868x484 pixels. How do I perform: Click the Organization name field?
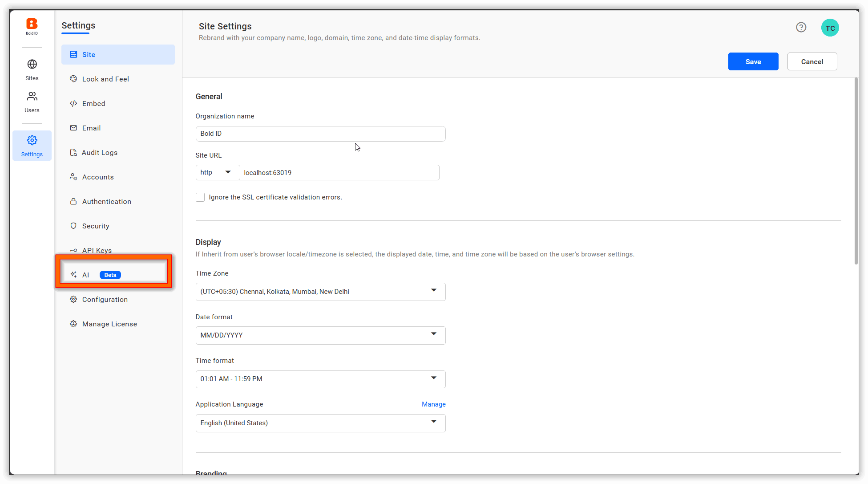tap(320, 134)
